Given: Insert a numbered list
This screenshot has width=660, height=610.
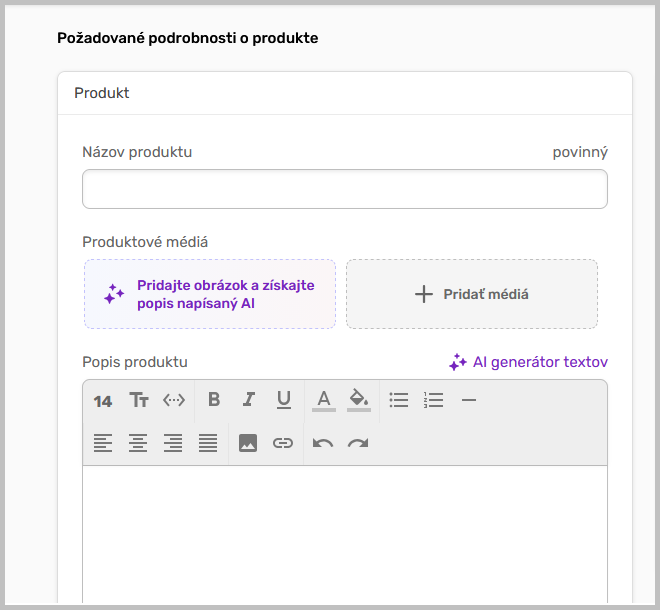Looking at the screenshot, I should (x=433, y=400).
